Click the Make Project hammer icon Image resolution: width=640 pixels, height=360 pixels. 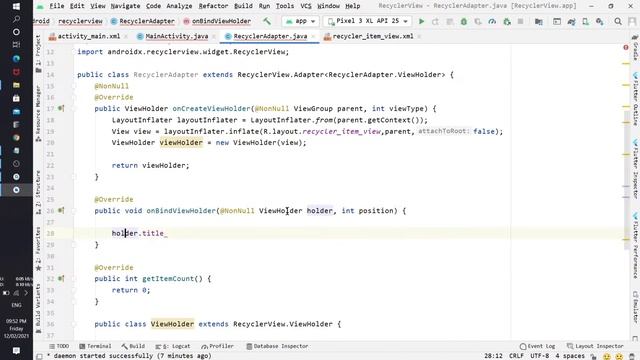pyautogui.click(x=267, y=21)
